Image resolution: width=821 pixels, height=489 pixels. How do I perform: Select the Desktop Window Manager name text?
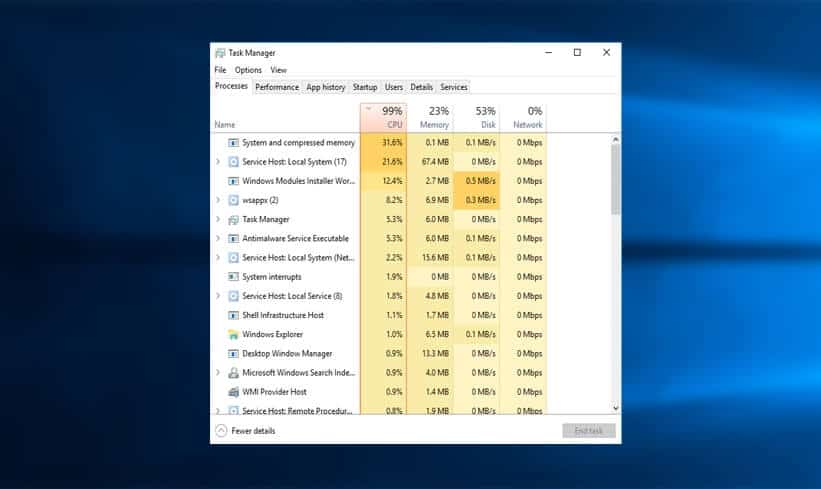tap(287, 353)
